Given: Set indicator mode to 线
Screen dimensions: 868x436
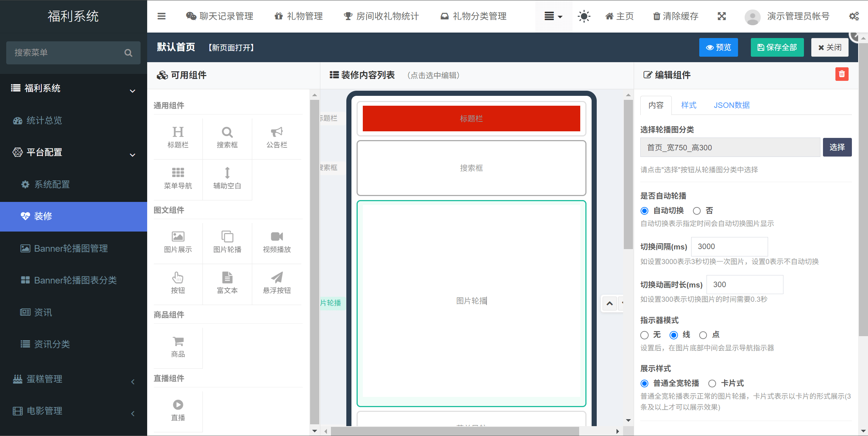Looking at the screenshot, I should tap(674, 335).
